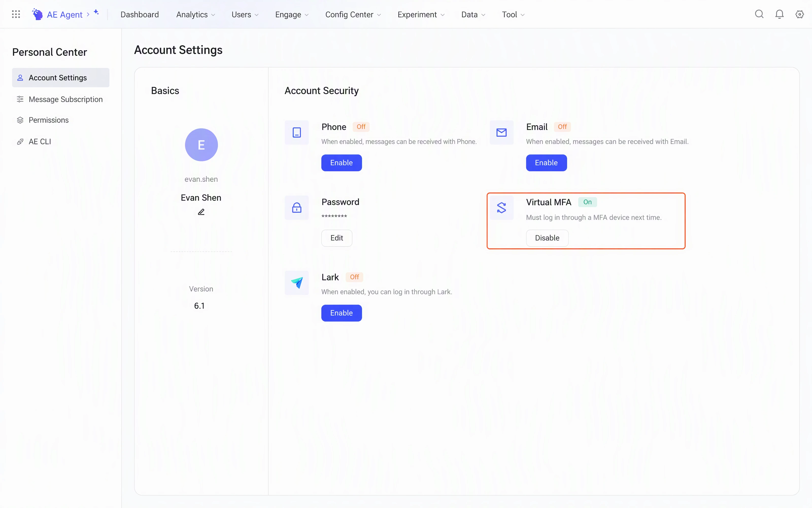Click the user avatar with letter E
Screen dimensions: 812x508
(x=201, y=145)
